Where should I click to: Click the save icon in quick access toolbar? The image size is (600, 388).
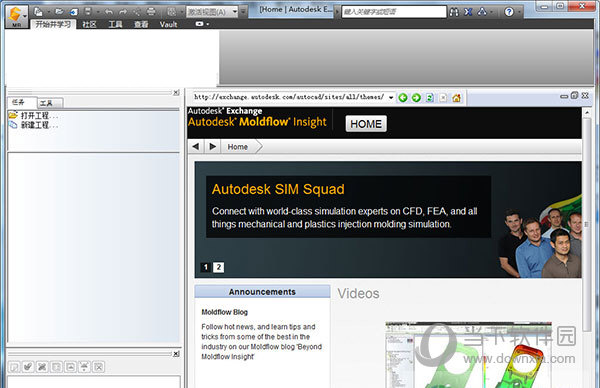pyautogui.click(x=88, y=12)
